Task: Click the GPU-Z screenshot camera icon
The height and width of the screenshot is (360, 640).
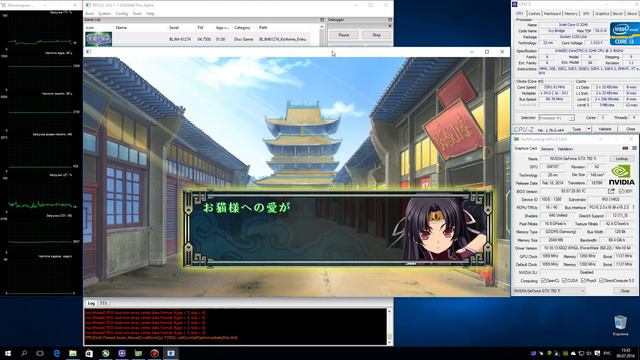Action: pos(625,148)
